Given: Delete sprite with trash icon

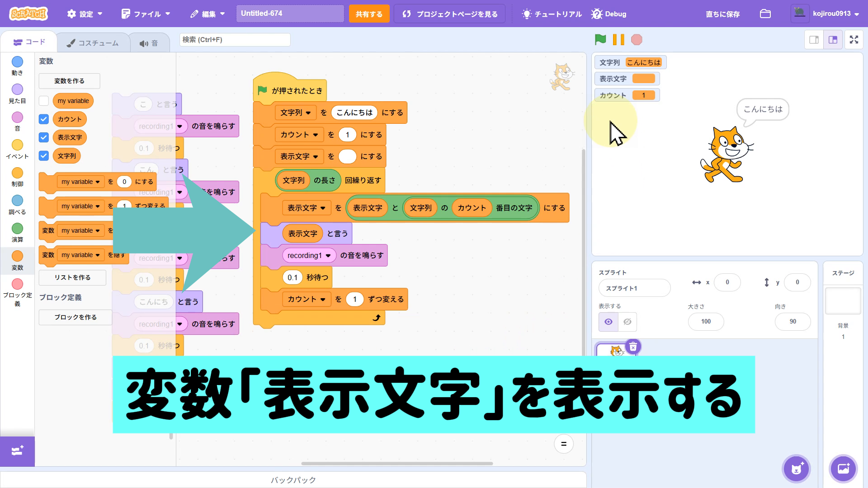Looking at the screenshot, I should [633, 347].
